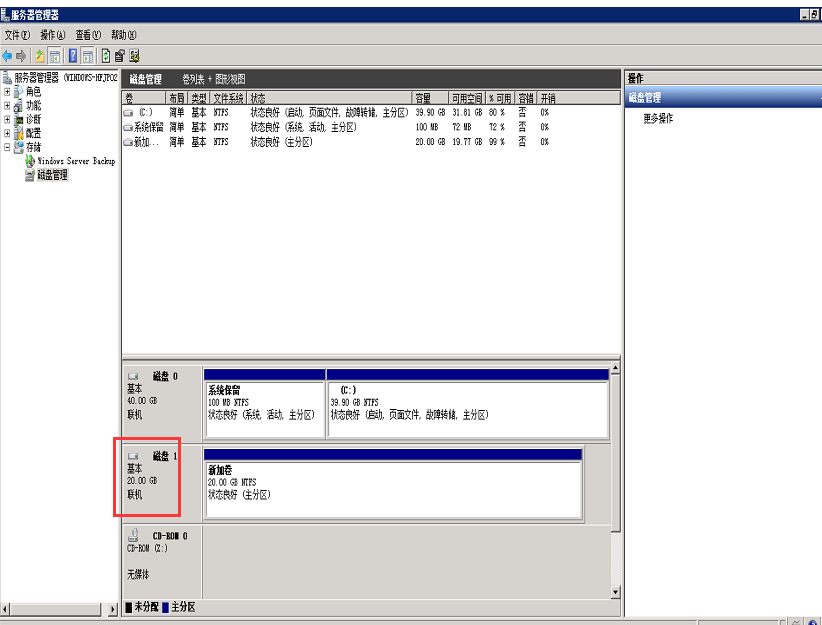Click the CD-ROM 0 drive icon

point(134,535)
